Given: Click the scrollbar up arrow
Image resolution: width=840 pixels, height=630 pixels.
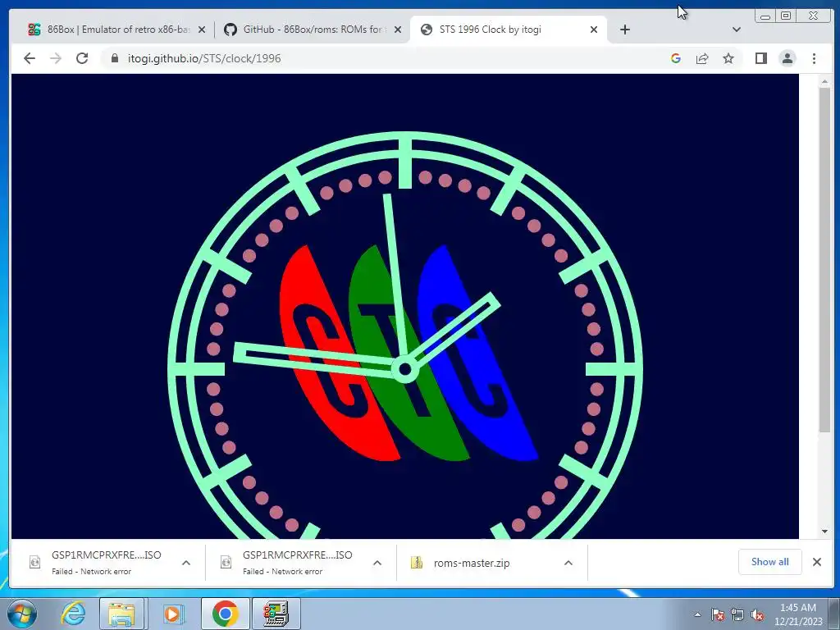Looking at the screenshot, I should pyautogui.click(x=824, y=81).
